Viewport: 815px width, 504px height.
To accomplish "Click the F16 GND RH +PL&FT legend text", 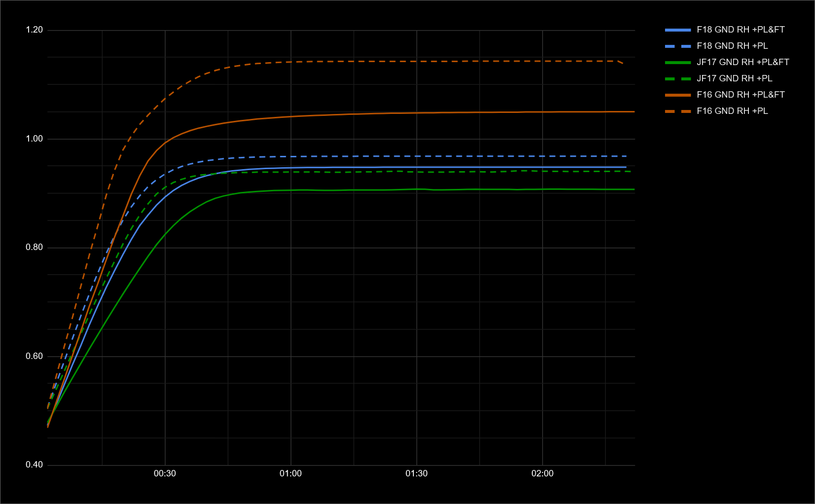I will tap(740, 95).
